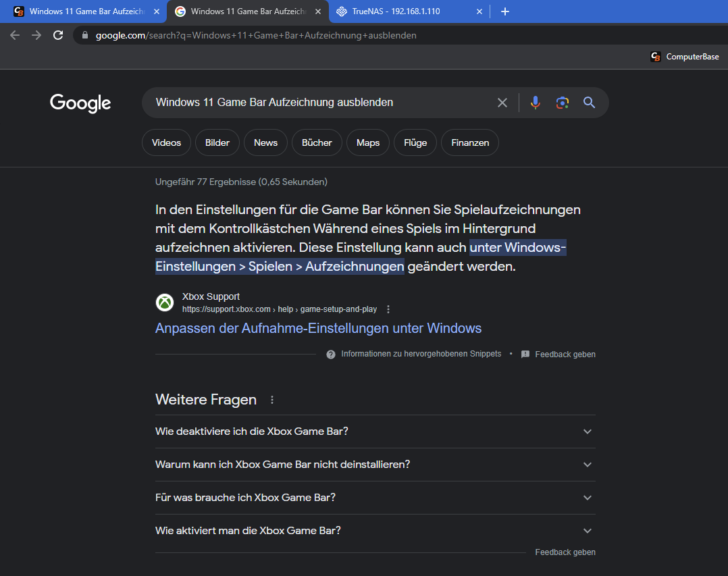Image resolution: width=728 pixels, height=576 pixels.
Task: Filter results by News
Action: coord(265,142)
